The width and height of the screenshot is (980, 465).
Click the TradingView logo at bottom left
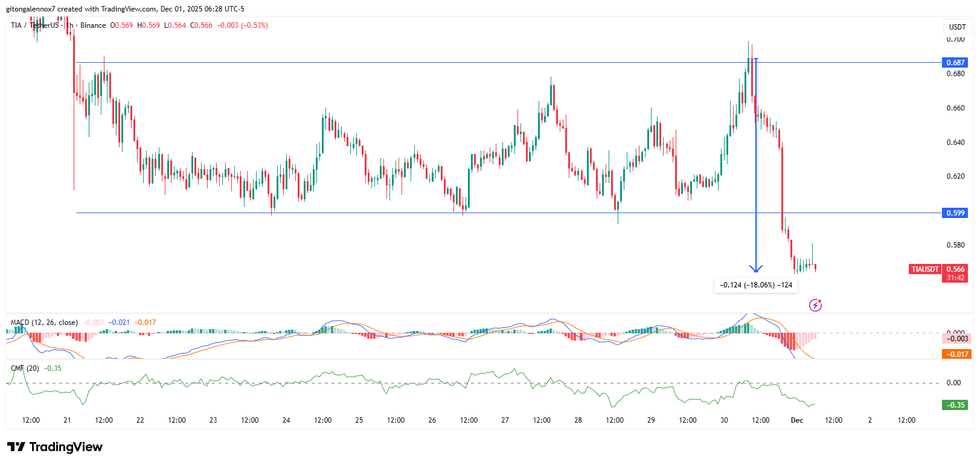pos(55,447)
